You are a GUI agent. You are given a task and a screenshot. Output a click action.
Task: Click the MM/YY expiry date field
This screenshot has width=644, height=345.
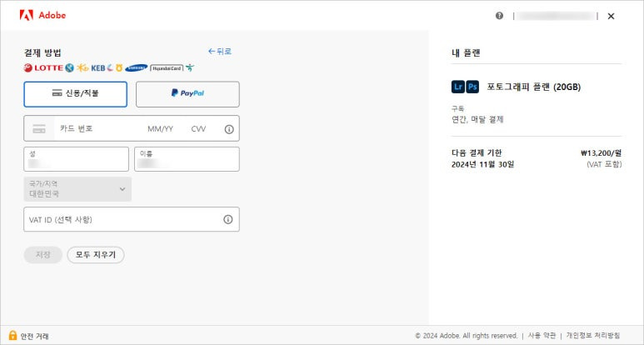(160, 129)
